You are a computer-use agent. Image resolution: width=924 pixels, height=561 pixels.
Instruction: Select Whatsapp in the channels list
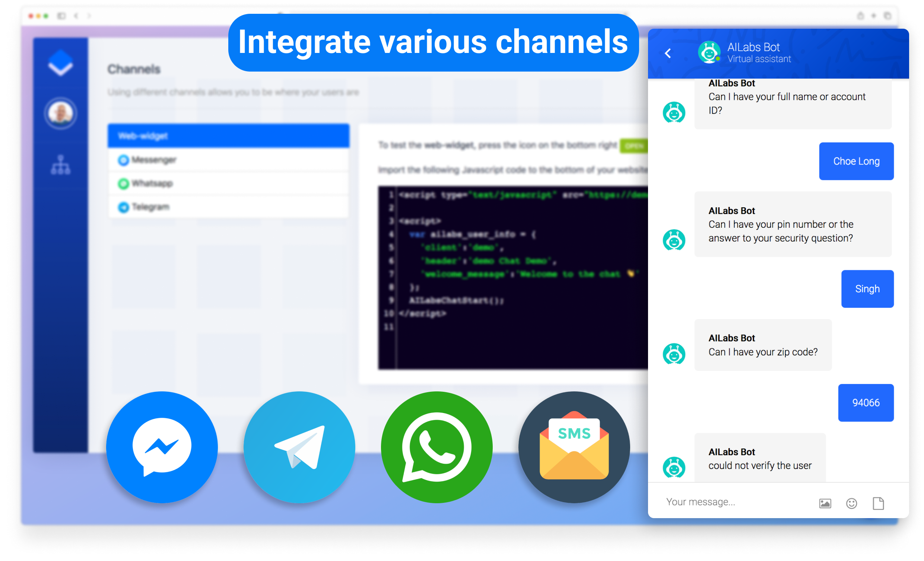click(228, 183)
